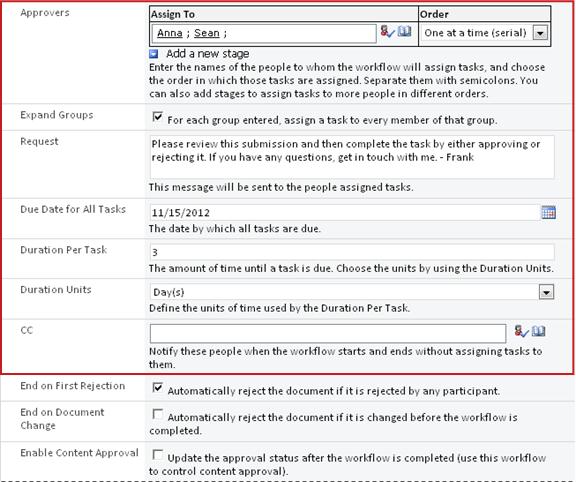The image size is (576, 482).
Task: Click inside the Request message text box
Action: [x=352, y=157]
